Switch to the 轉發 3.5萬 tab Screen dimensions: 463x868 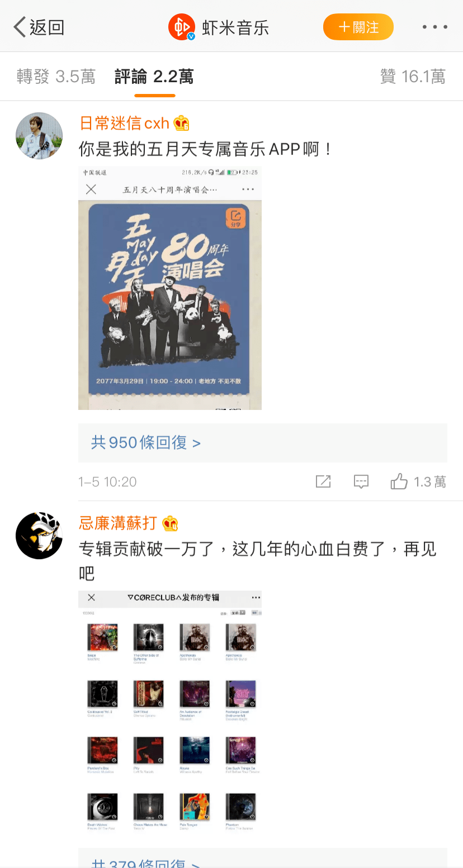tap(56, 77)
